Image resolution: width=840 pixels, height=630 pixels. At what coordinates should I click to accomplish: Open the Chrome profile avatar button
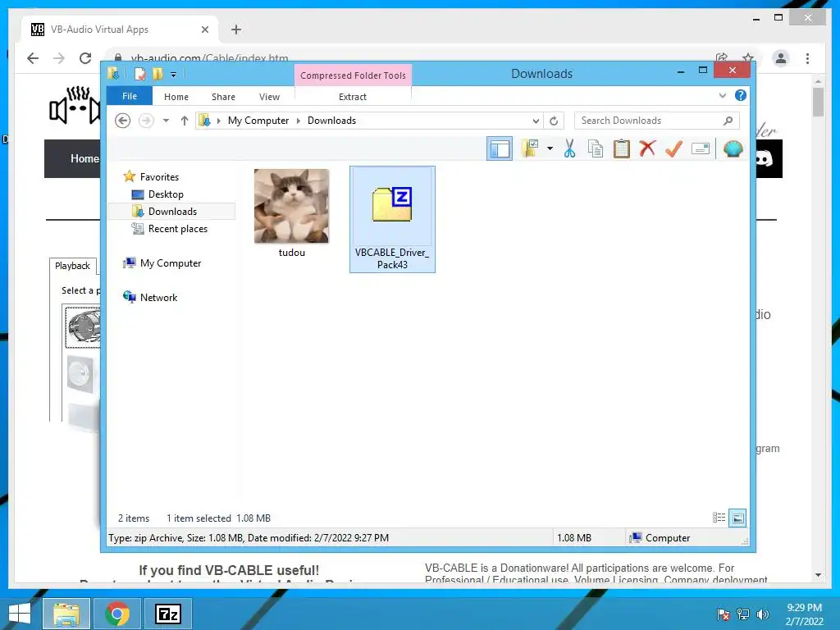tap(781, 58)
